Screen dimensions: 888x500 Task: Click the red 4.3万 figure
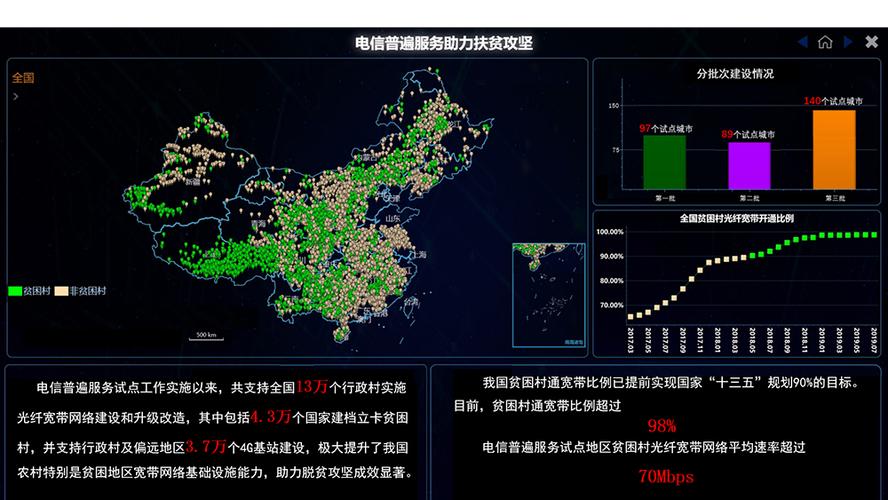[271, 417]
